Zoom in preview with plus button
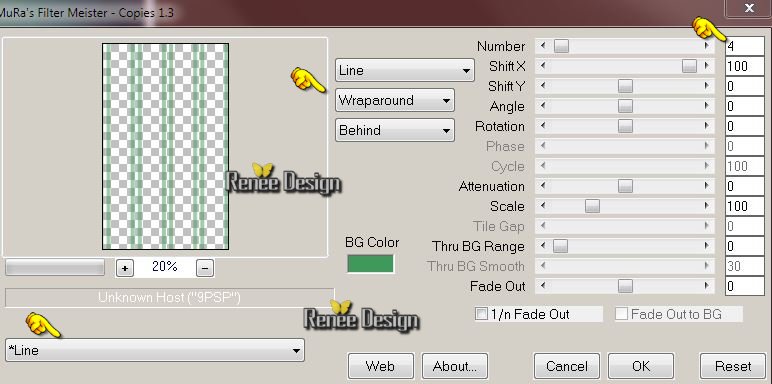 click(125, 268)
